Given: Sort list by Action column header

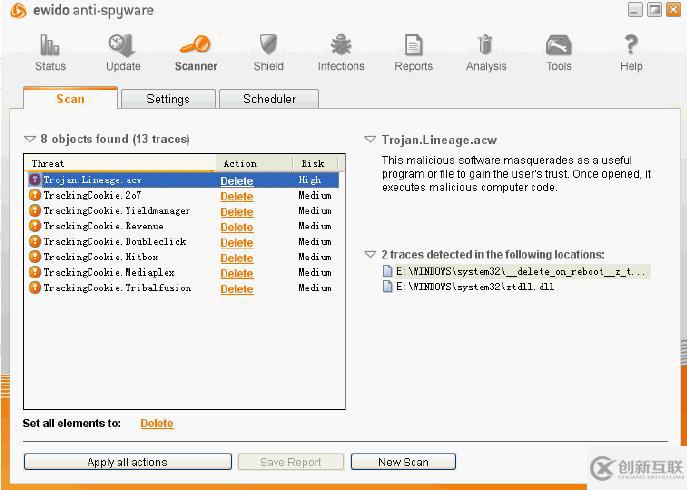Looking at the screenshot, I should click(x=254, y=163).
